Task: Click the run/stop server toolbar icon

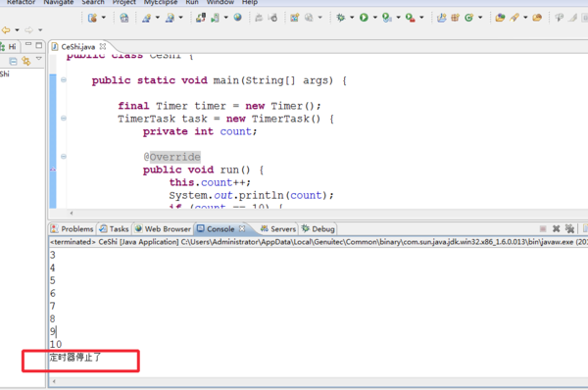Action: pyautogui.click(x=215, y=18)
